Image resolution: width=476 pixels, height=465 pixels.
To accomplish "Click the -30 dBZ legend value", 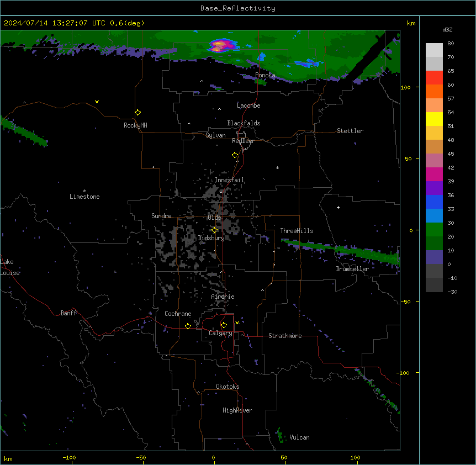I will pyautogui.click(x=452, y=292).
